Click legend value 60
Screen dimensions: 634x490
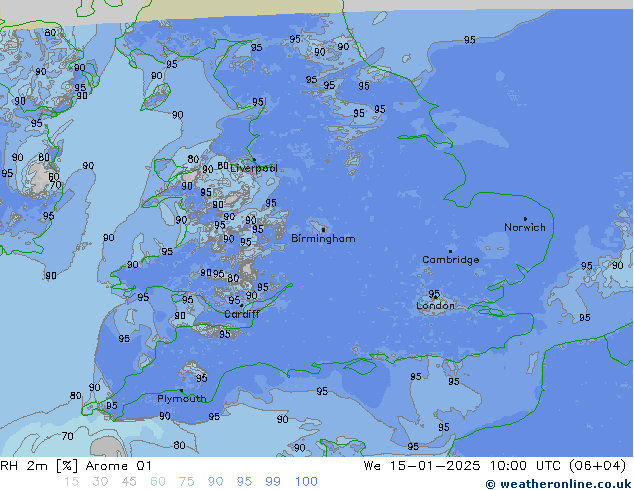(x=158, y=482)
